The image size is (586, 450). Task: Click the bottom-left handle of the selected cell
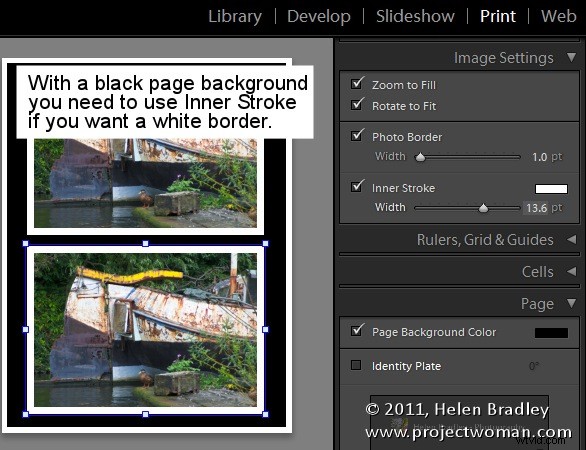[25, 414]
